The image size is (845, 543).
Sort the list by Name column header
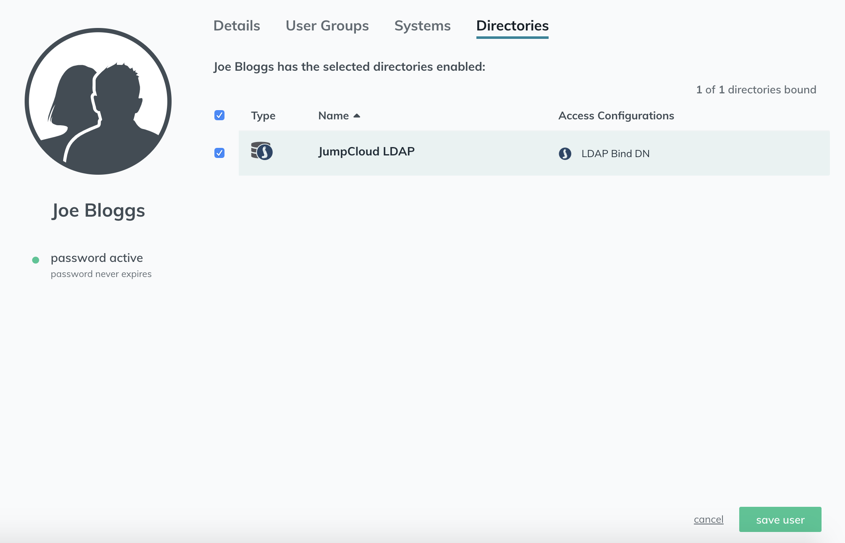tap(334, 115)
